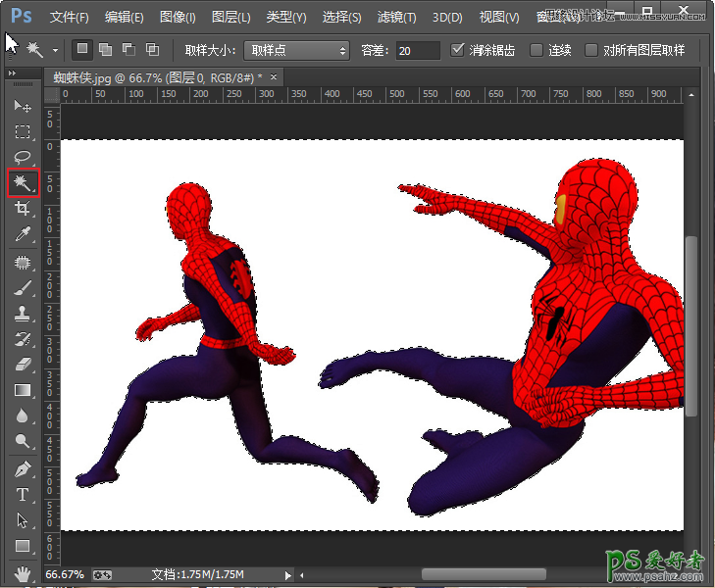Select the History Brush tool
Image resolution: width=715 pixels, height=588 pixels.
(x=23, y=339)
